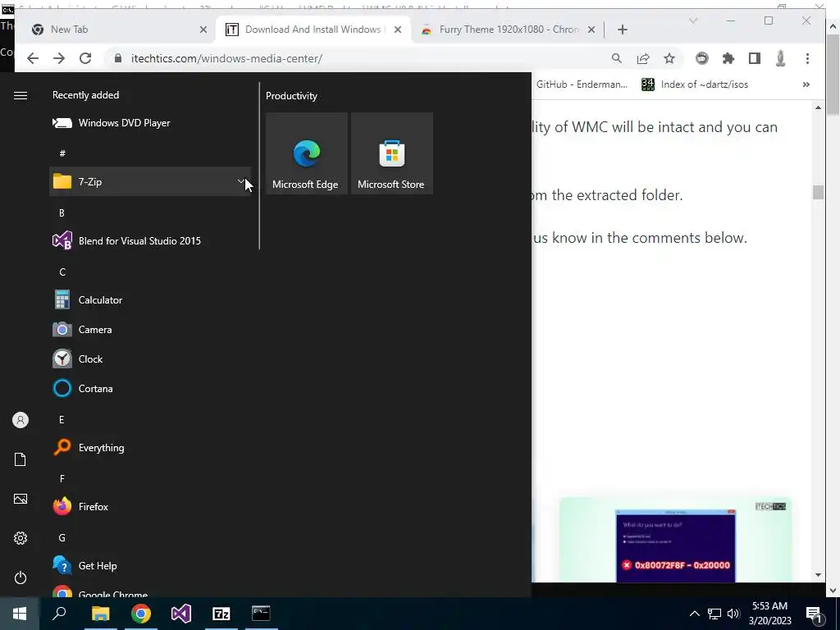Screen dimensions: 840x630
Task: Open a new Chrome tab
Action: click(622, 30)
